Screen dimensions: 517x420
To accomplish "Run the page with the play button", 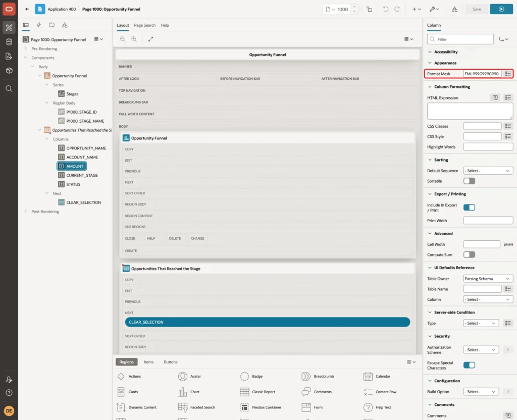I will click(501, 9).
